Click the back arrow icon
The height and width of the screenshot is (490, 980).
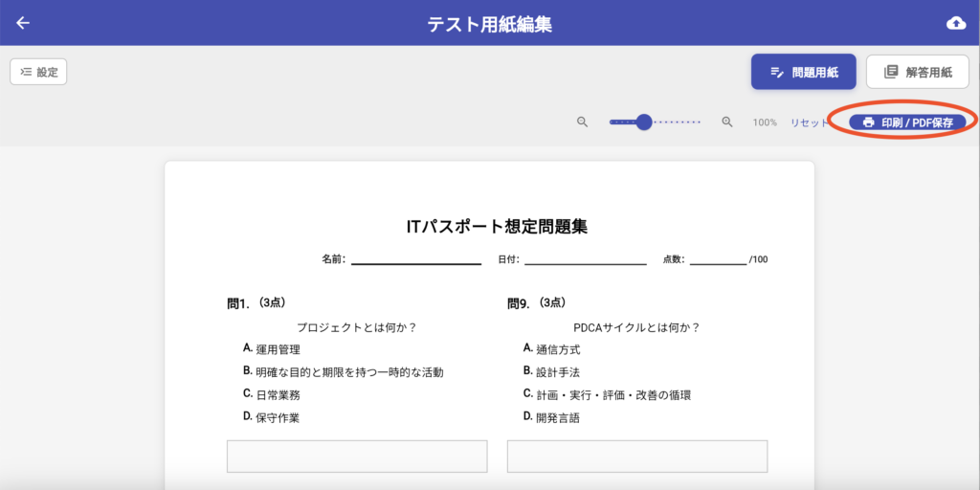click(23, 23)
